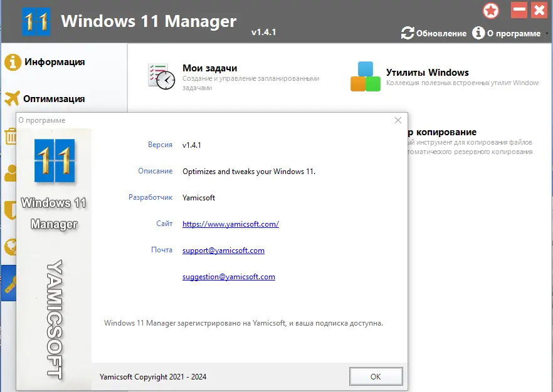Screen dimensions: 553x392
Task: Click the Yamicsoft Copyright 2021 - 2024 text
Action: click(153, 377)
